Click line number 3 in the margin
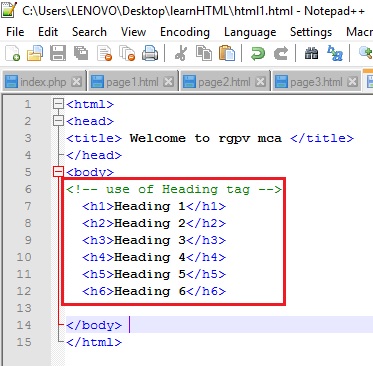Image resolution: width=373 pixels, height=366 pixels. (28, 138)
